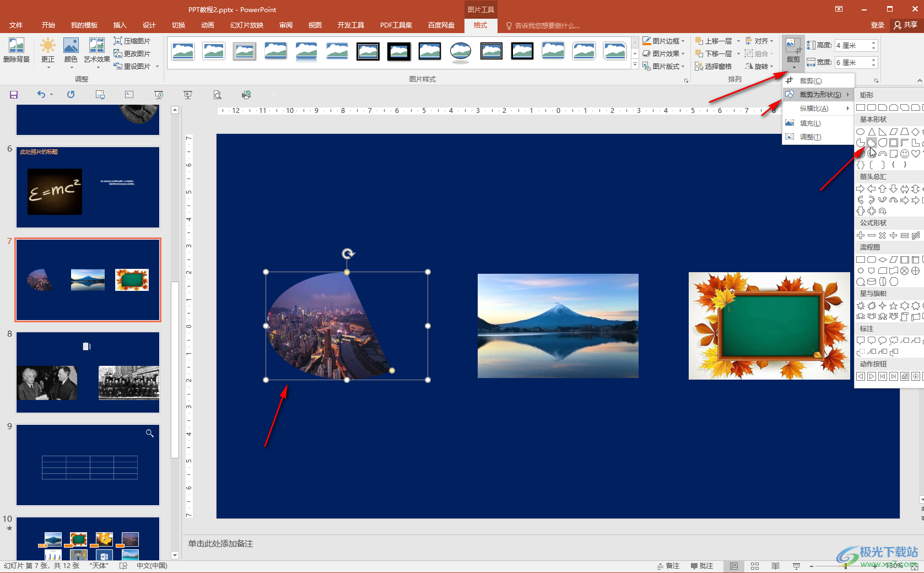Expand the Reset Picture dropdown arrow
This screenshot has width=924, height=573.
pos(158,67)
